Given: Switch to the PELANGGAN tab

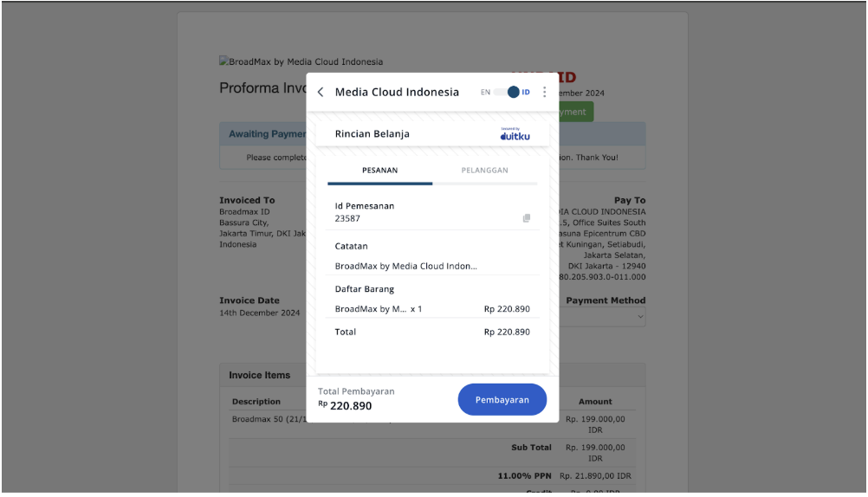Looking at the screenshot, I should pos(484,171).
